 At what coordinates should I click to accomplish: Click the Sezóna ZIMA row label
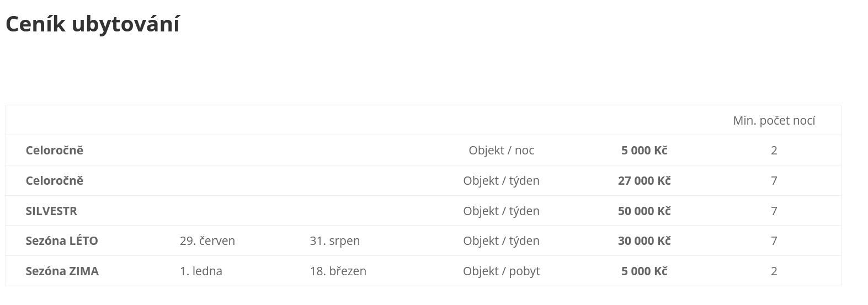[62, 271]
